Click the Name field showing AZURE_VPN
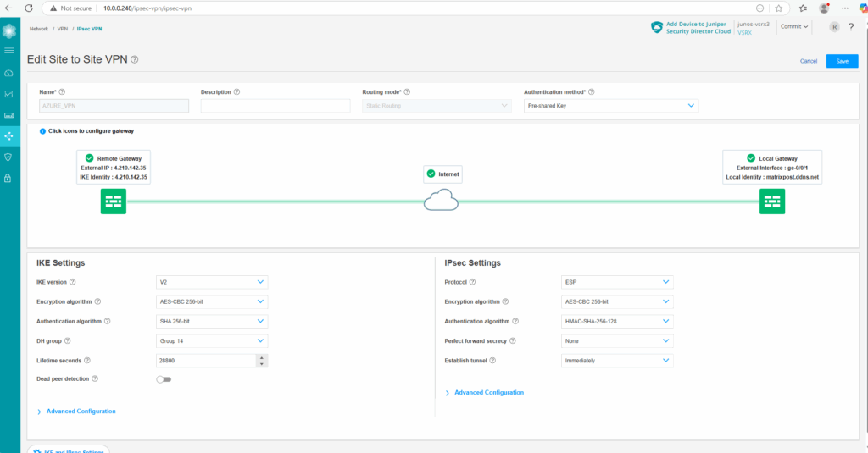Screen dimensions: 868x453 click(114, 106)
